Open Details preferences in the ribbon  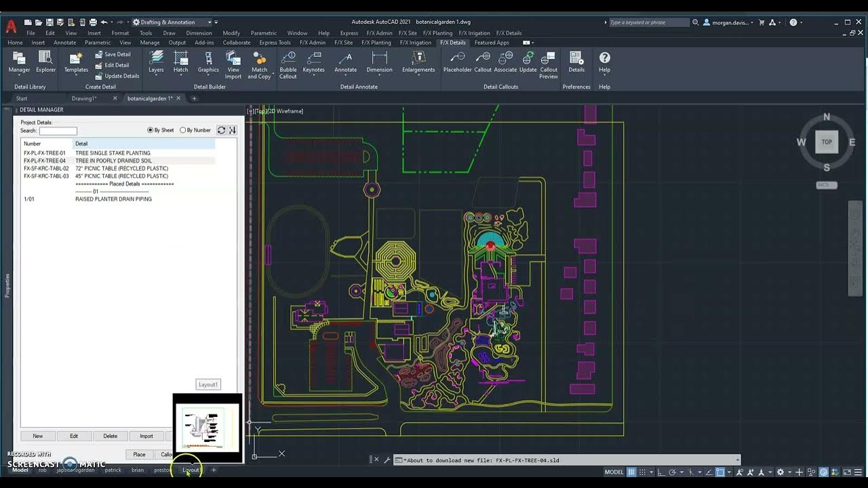tap(576, 62)
